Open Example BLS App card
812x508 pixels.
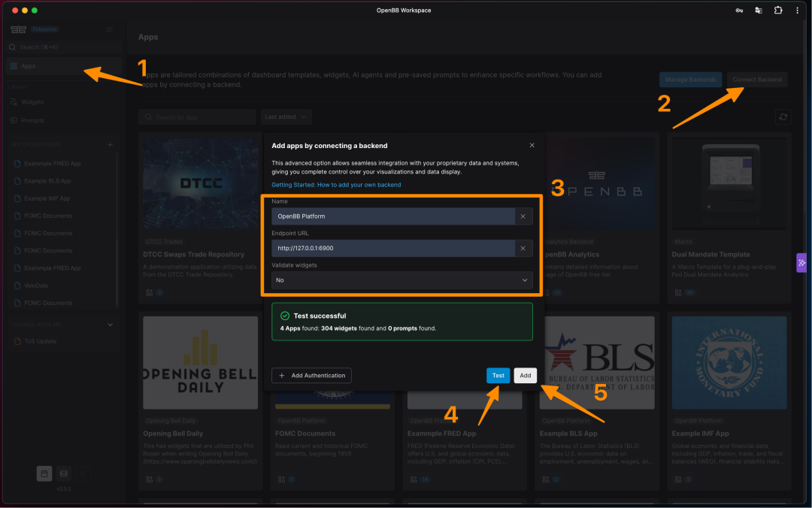tap(597, 401)
